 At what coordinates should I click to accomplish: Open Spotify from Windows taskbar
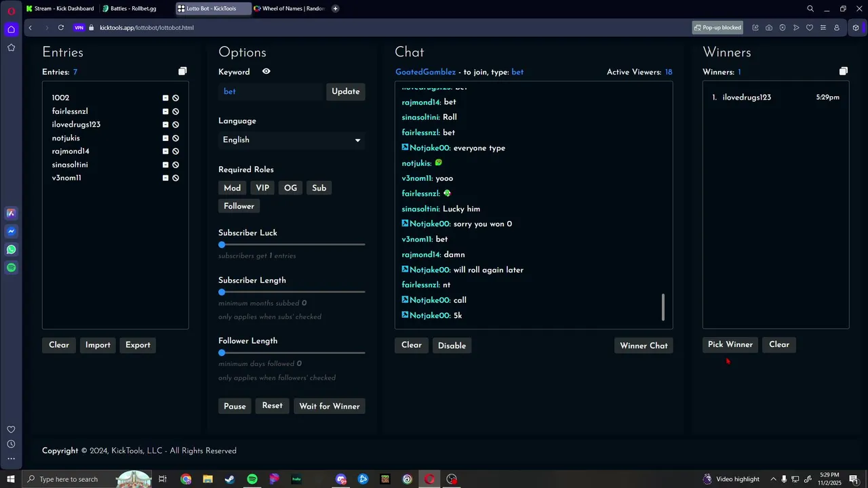coord(252,479)
